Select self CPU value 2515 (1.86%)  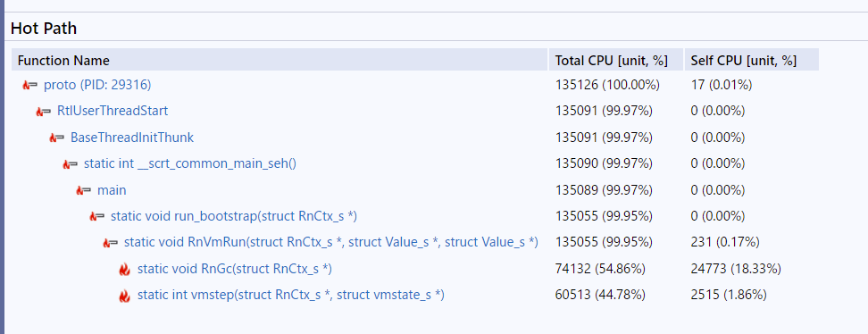pyautogui.click(x=729, y=296)
